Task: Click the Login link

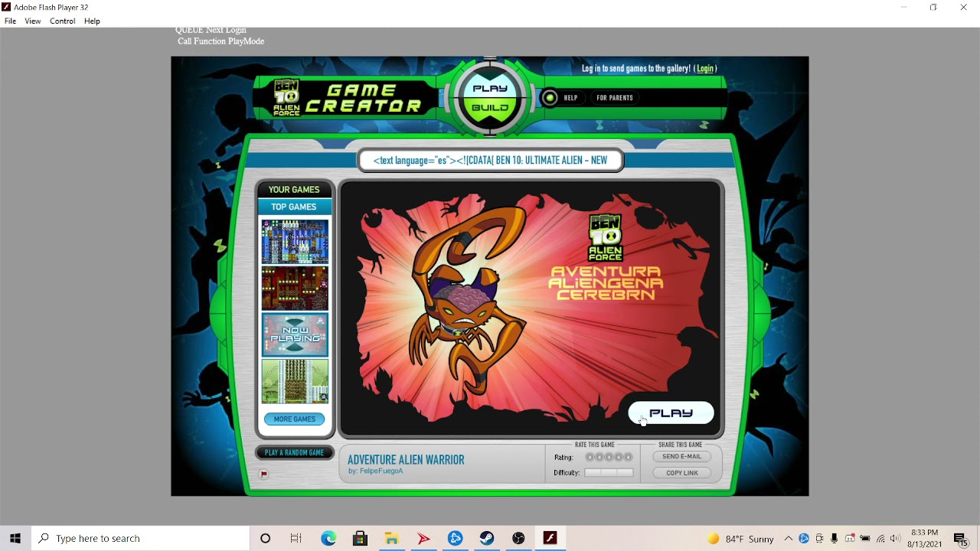Action: pyautogui.click(x=705, y=68)
